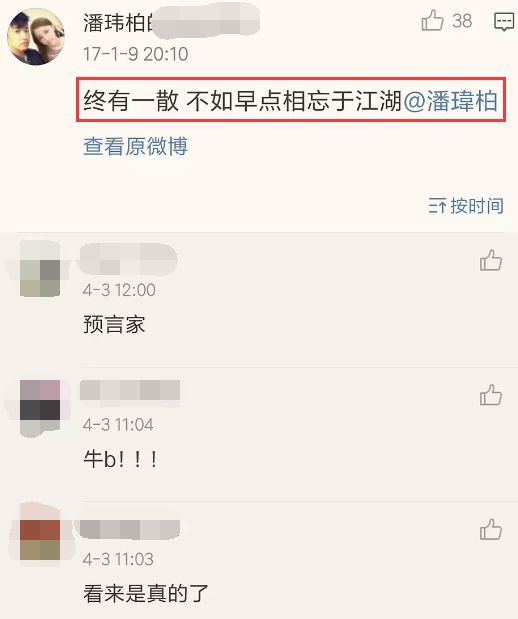Open the @潘瑋柏 mention link
The width and height of the screenshot is (518, 619).
click(x=450, y=101)
